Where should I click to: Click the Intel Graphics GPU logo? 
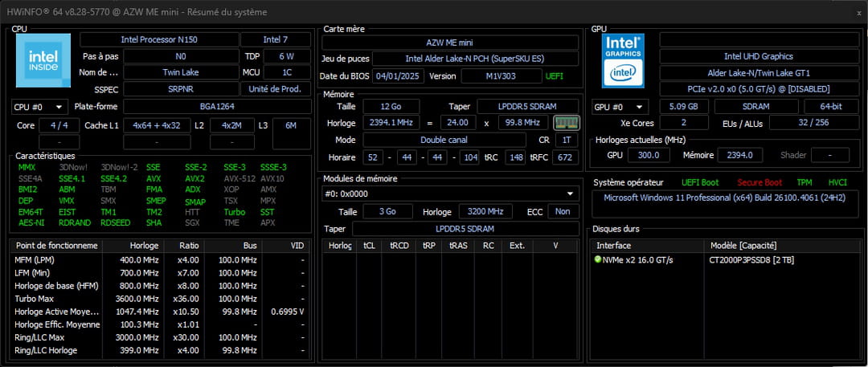(623, 60)
